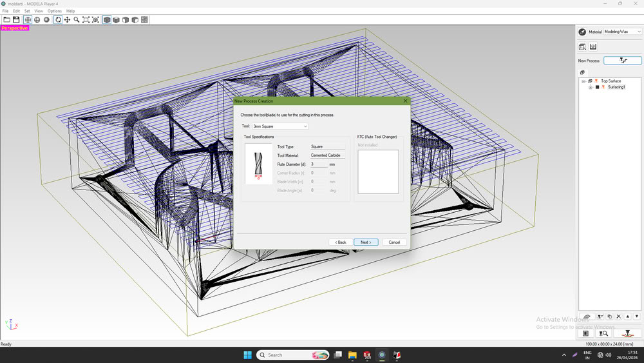Click the Cut start milling icon
Screen dimensions: 644x363
click(627, 333)
